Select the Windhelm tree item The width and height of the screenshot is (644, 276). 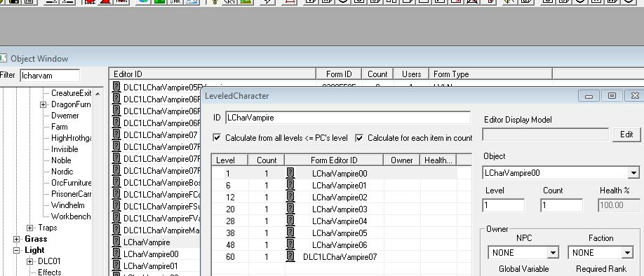(68, 205)
